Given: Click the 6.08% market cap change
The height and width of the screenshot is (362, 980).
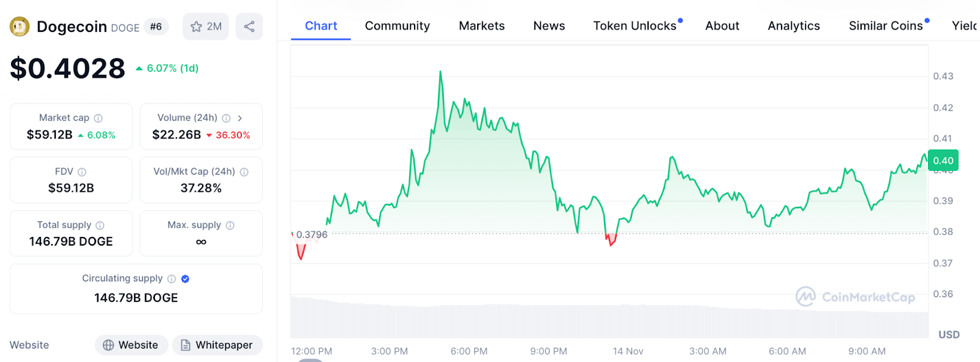Looking at the screenshot, I should [x=97, y=135].
